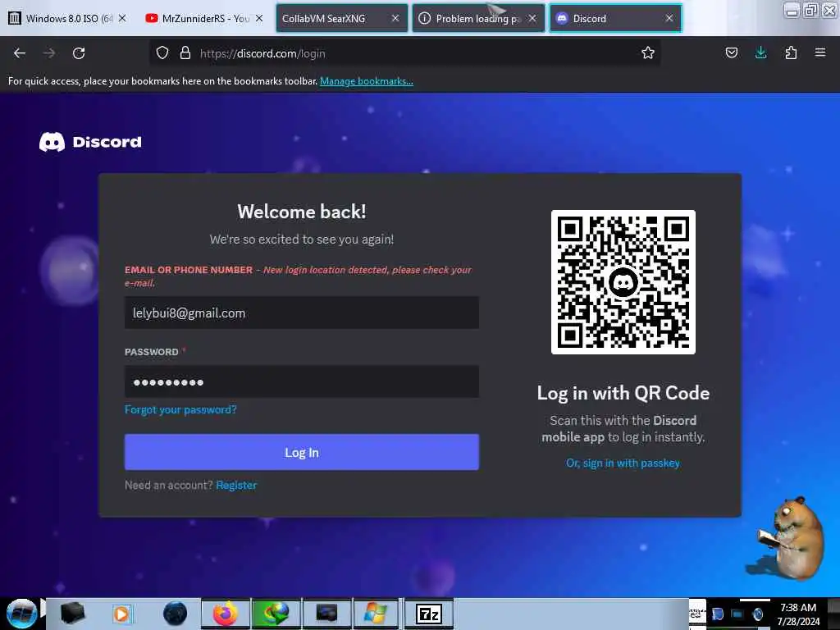Open the Save to Pocket icon
The height and width of the screenshot is (630, 840).
point(731,53)
